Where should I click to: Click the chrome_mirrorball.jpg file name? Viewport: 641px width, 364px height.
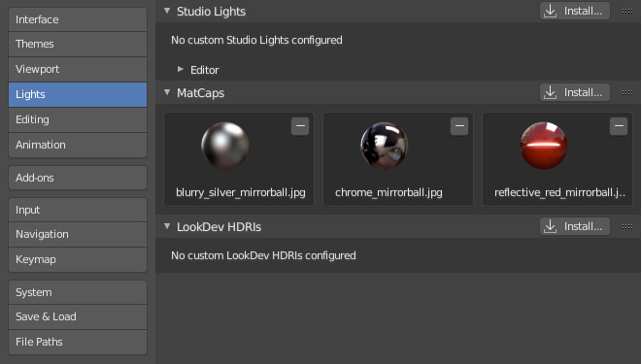(x=388, y=193)
